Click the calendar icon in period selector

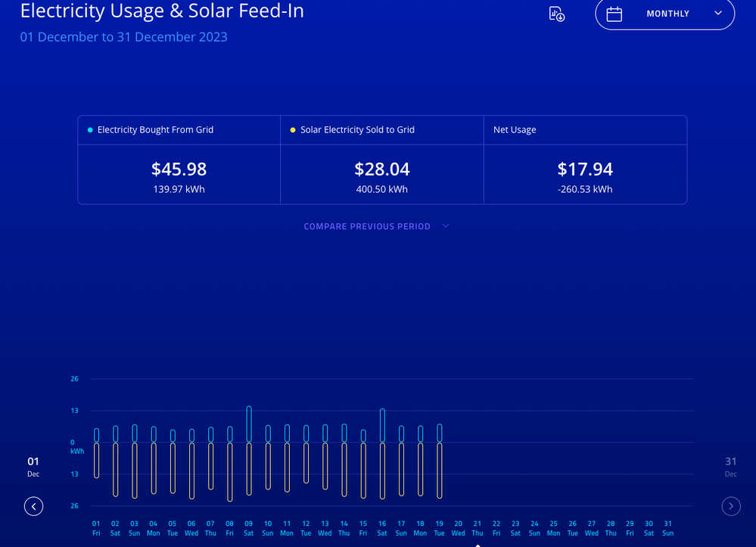click(614, 14)
